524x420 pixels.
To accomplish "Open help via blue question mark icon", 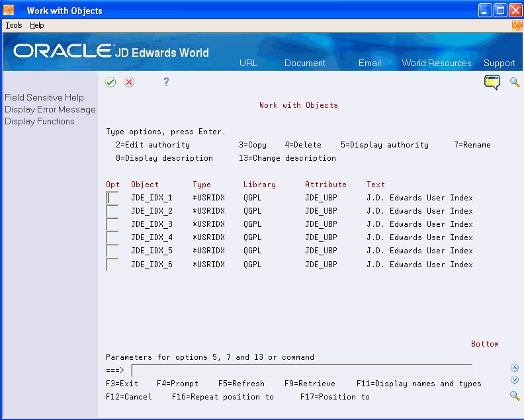I will (x=166, y=82).
